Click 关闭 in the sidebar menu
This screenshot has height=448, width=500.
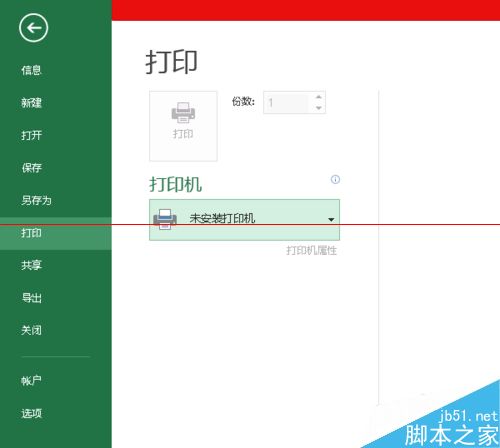tap(31, 330)
